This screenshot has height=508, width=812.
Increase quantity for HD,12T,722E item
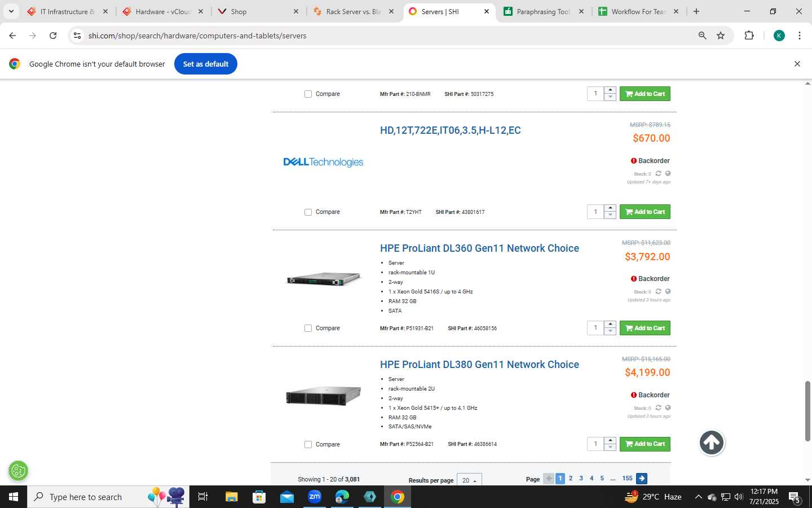610,208
